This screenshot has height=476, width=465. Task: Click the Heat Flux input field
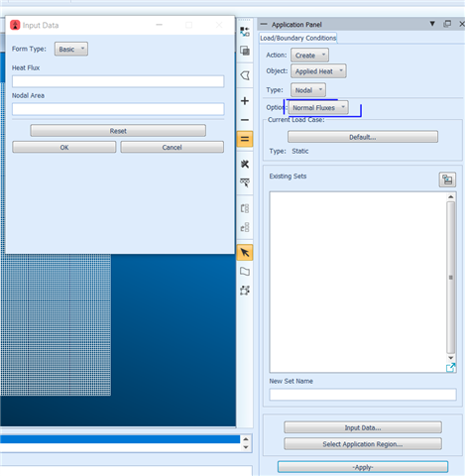pyautogui.click(x=118, y=81)
